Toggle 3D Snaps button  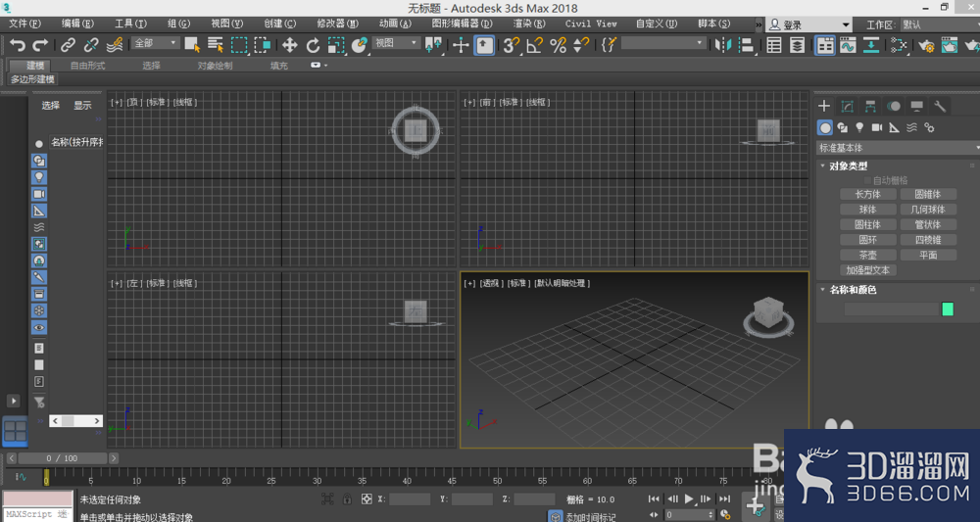[x=512, y=45]
